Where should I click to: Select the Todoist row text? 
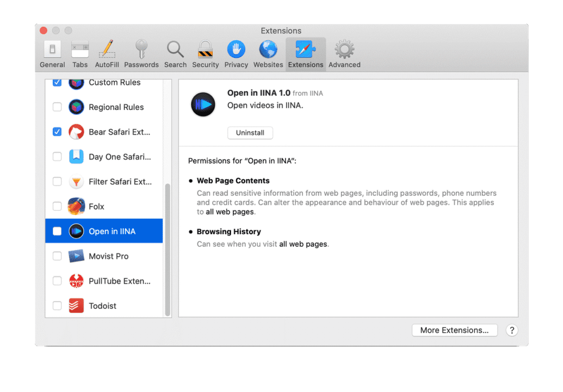click(102, 306)
